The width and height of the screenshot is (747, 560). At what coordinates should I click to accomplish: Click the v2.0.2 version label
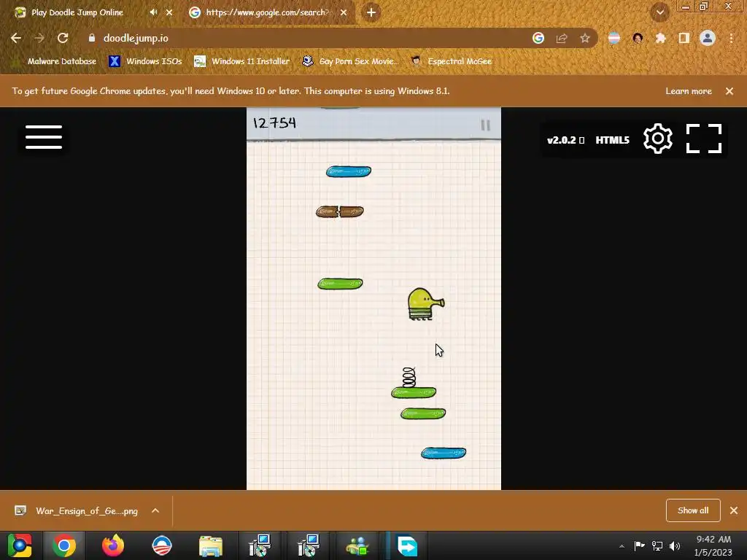(565, 140)
